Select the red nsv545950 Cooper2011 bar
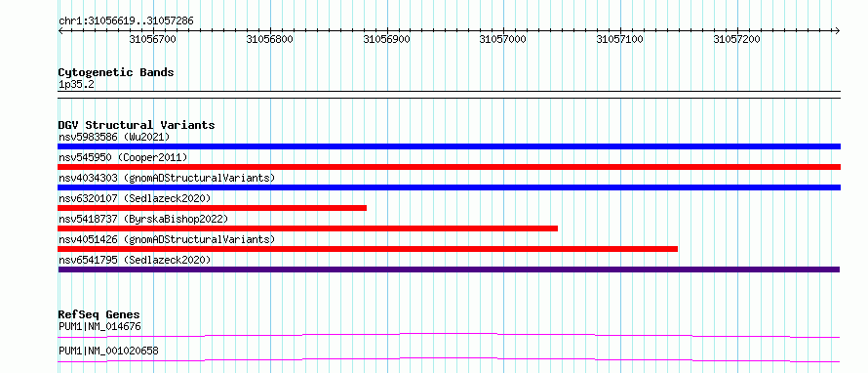The image size is (868, 373). tap(449, 167)
